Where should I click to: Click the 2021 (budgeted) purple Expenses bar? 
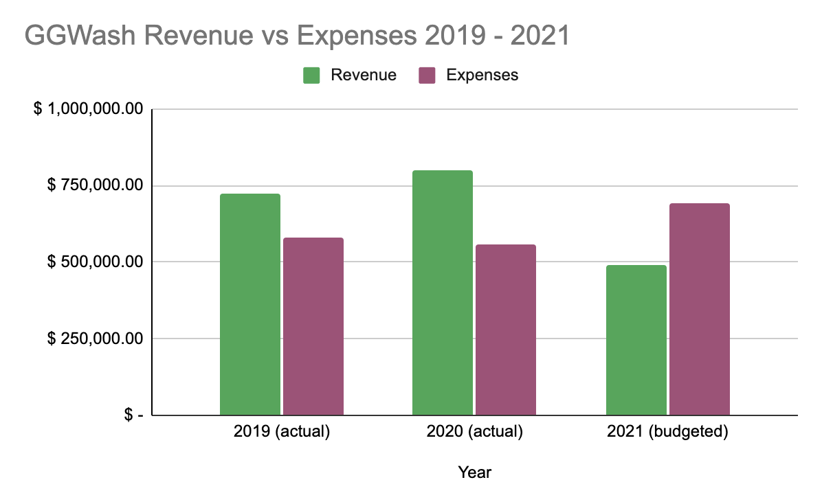(x=700, y=310)
